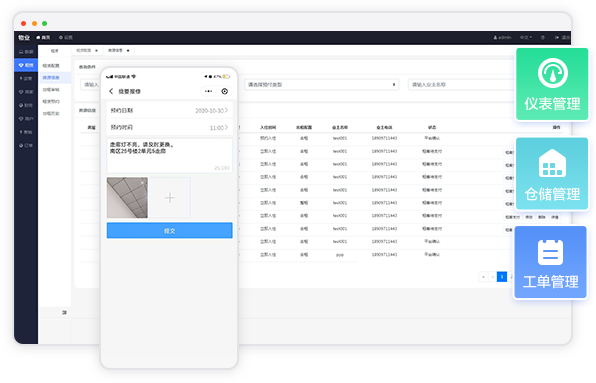
Task: Open the 工单管理 work order tile
Action: click(550, 262)
